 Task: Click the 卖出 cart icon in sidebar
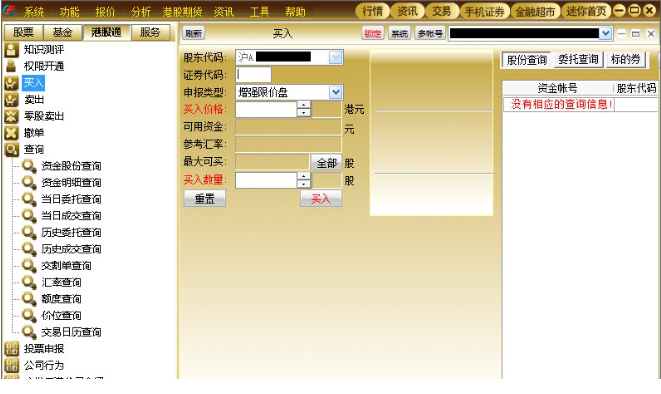tap(11, 99)
